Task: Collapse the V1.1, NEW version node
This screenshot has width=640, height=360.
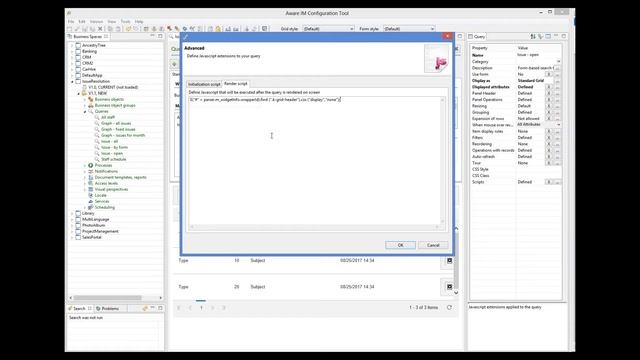Action: coord(79,93)
